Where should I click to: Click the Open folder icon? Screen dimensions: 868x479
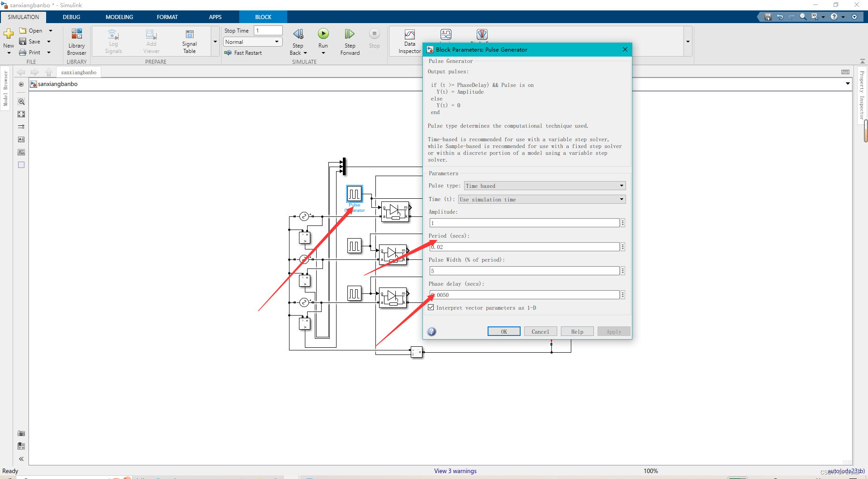pyautogui.click(x=23, y=31)
